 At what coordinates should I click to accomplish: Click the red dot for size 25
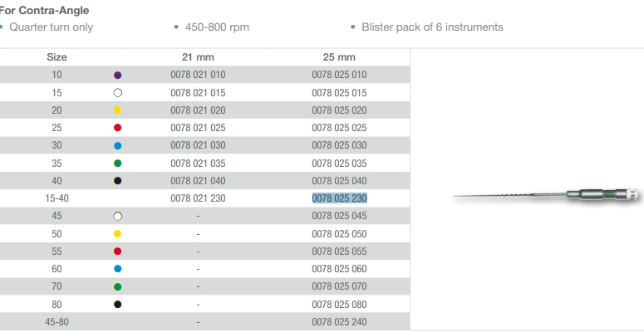117,128
